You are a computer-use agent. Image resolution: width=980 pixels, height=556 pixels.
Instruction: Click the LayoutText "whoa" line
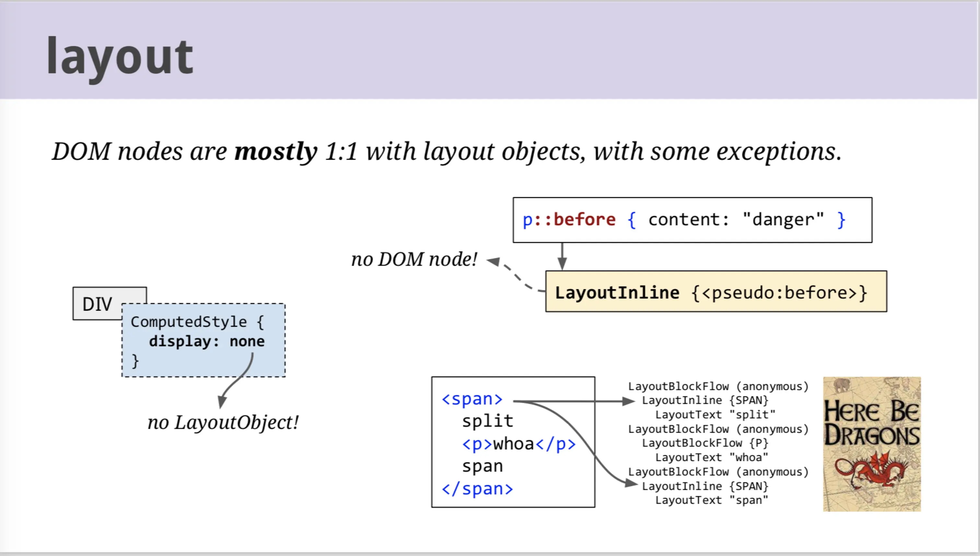[x=712, y=458]
